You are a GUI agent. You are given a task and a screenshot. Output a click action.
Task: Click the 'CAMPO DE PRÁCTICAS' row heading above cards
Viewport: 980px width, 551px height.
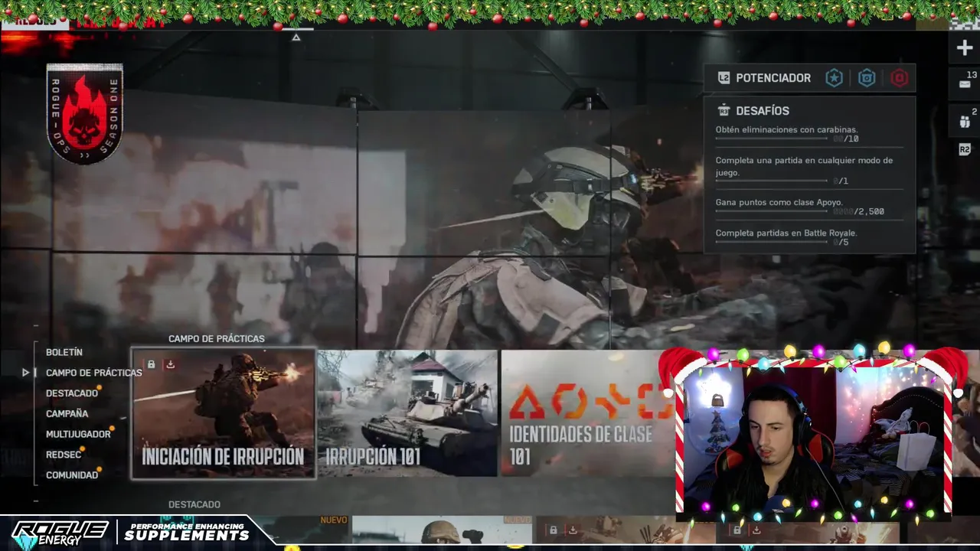217,338
